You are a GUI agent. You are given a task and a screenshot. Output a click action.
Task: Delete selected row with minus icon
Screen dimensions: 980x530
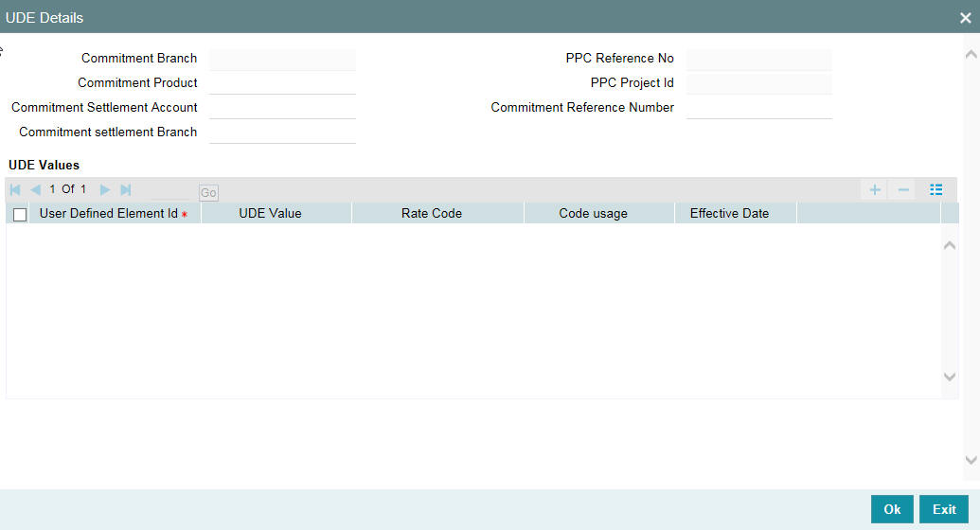tap(903, 189)
